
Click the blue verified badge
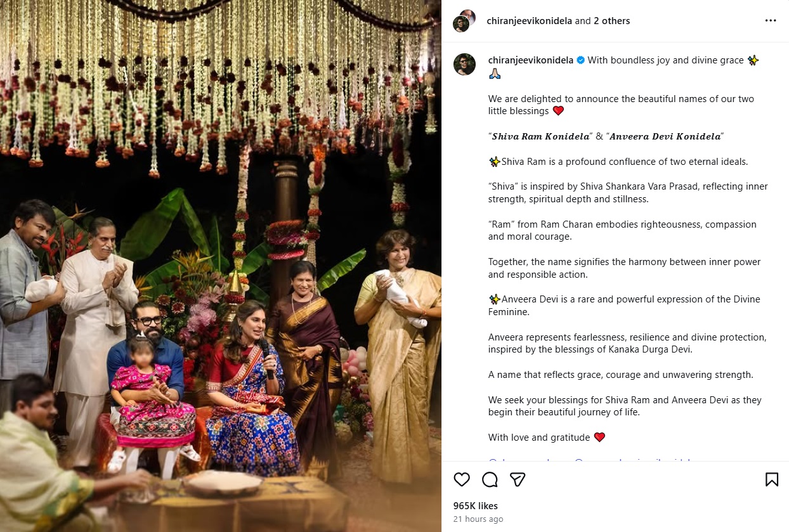580,60
